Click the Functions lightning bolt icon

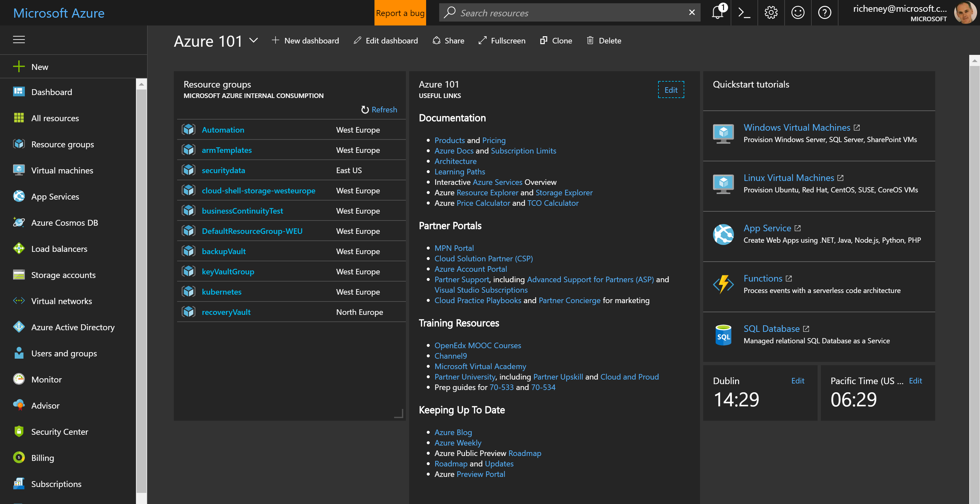(x=723, y=285)
